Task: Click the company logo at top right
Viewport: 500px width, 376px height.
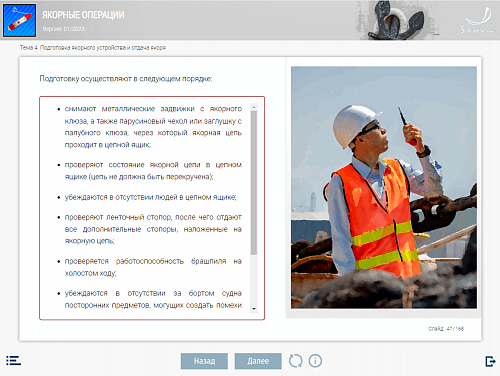Action: click(x=477, y=21)
